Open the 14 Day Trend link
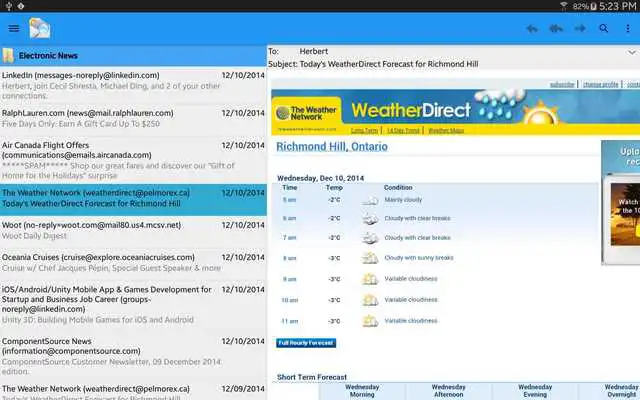 (x=403, y=130)
